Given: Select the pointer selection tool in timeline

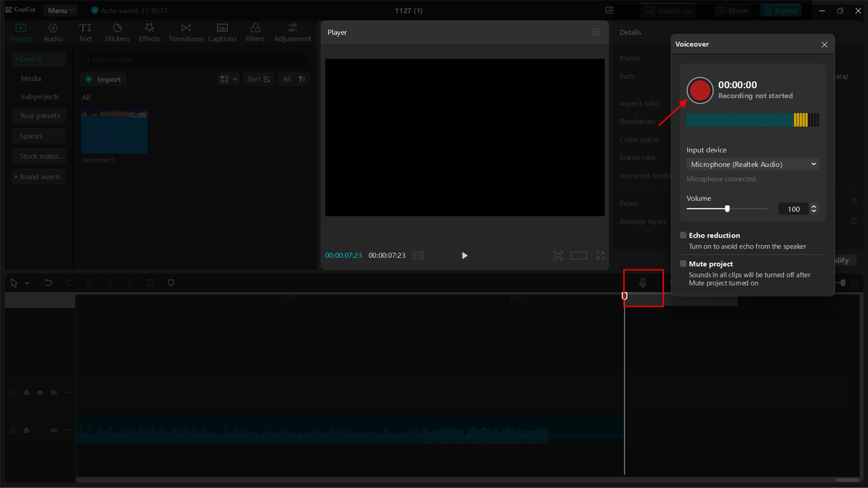Looking at the screenshot, I should pos(14,283).
